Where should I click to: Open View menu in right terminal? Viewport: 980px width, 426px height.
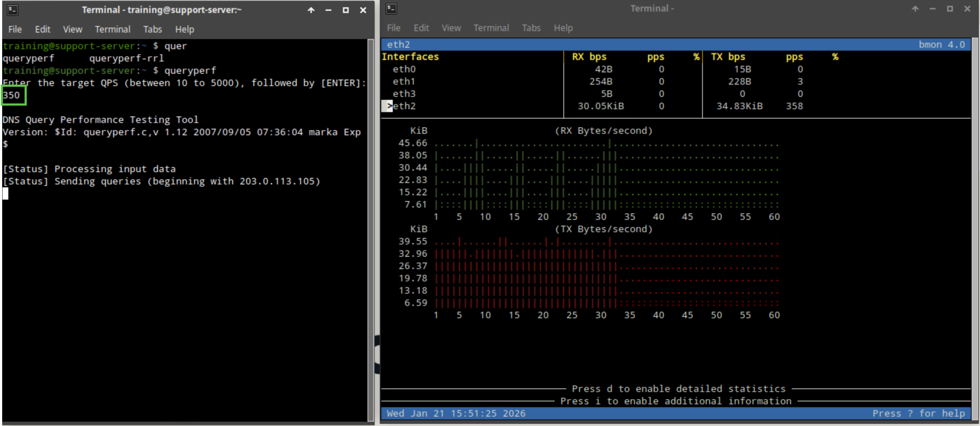(x=451, y=28)
